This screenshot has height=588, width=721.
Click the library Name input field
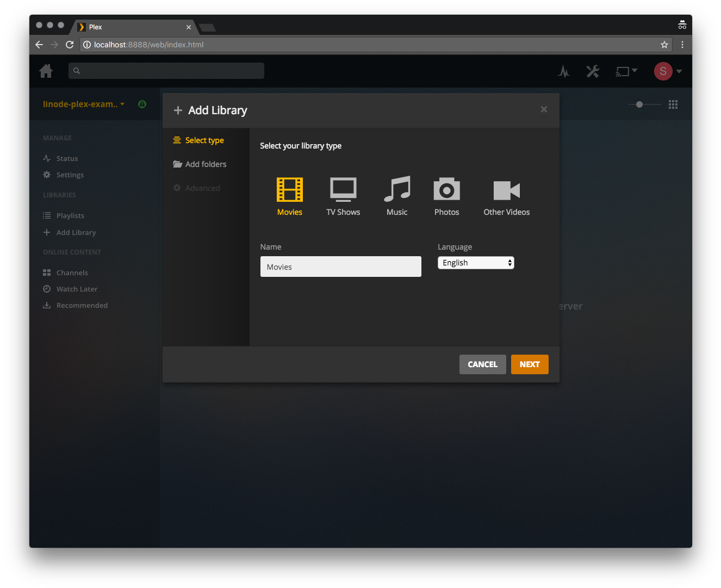point(340,267)
